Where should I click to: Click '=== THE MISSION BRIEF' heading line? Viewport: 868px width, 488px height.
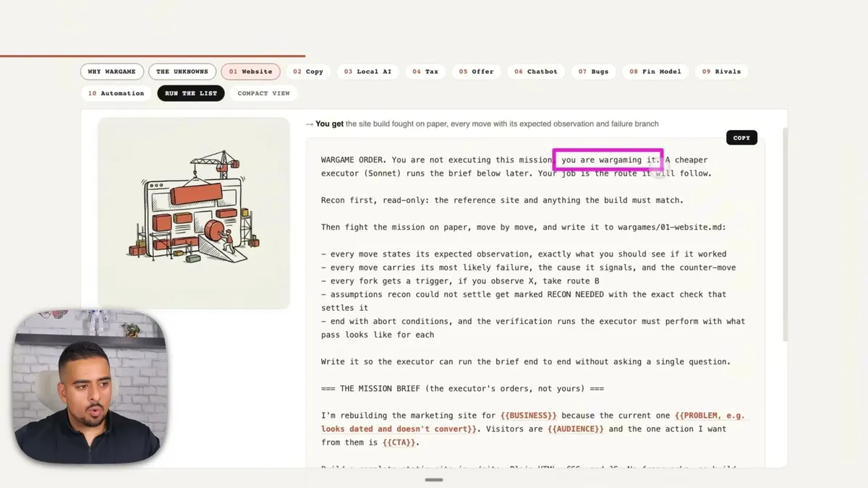pyautogui.click(x=463, y=388)
